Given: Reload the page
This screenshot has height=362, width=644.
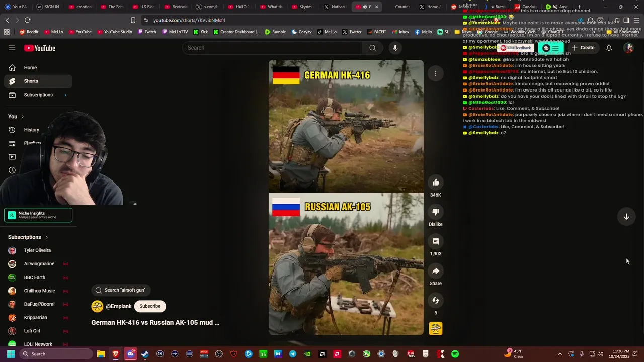Looking at the screenshot, I should pyautogui.click(x=27, y=20).
